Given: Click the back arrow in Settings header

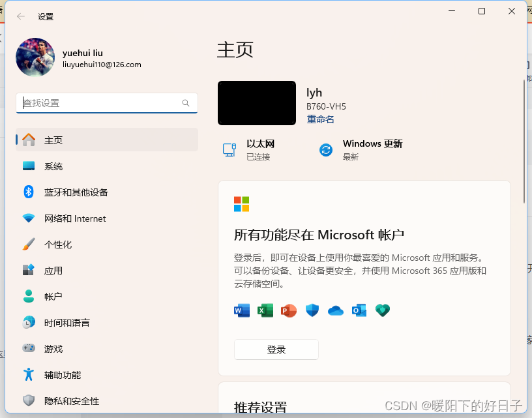Looking at the screenshot, I should [21, 16].
